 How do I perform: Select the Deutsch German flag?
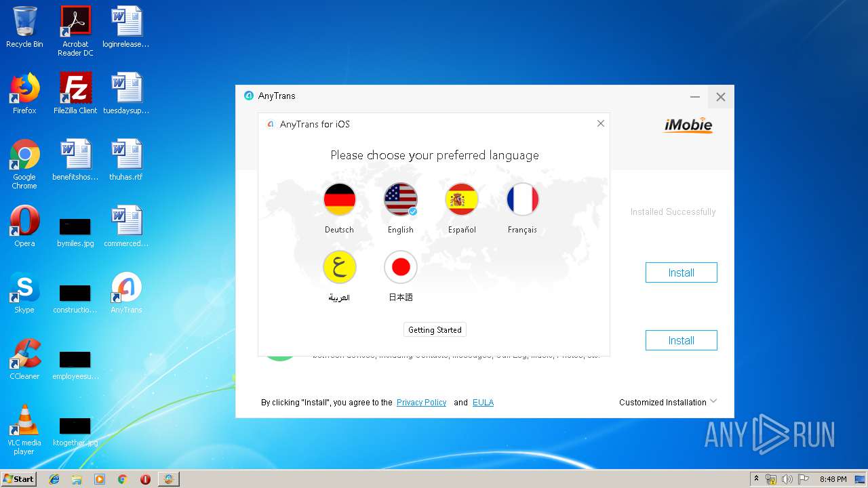tap(339, 199)
